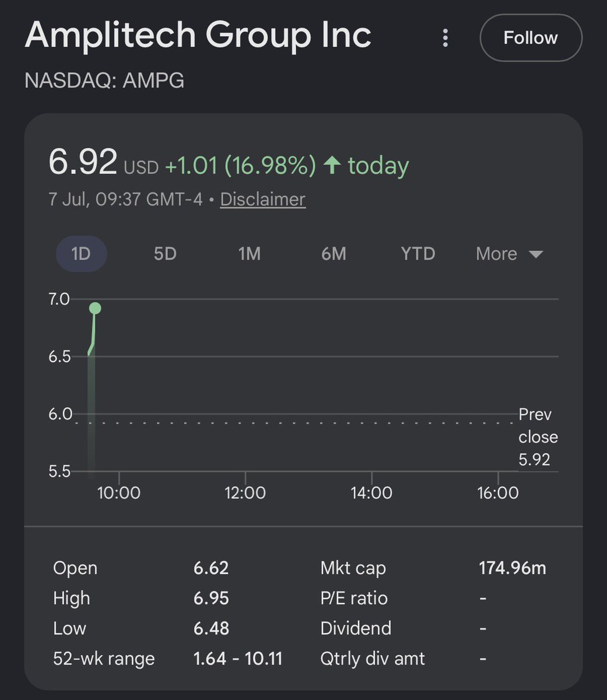Open the three-dot options menu
Viewport: 607px width, 700px height.
coord(445,38)
